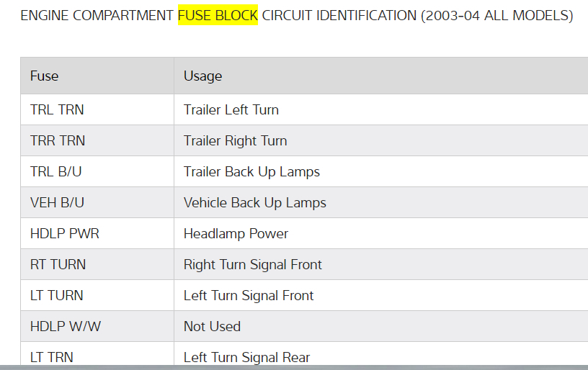
Task: Click the Left Turn Signal Front cell
Action: point(249,295)
